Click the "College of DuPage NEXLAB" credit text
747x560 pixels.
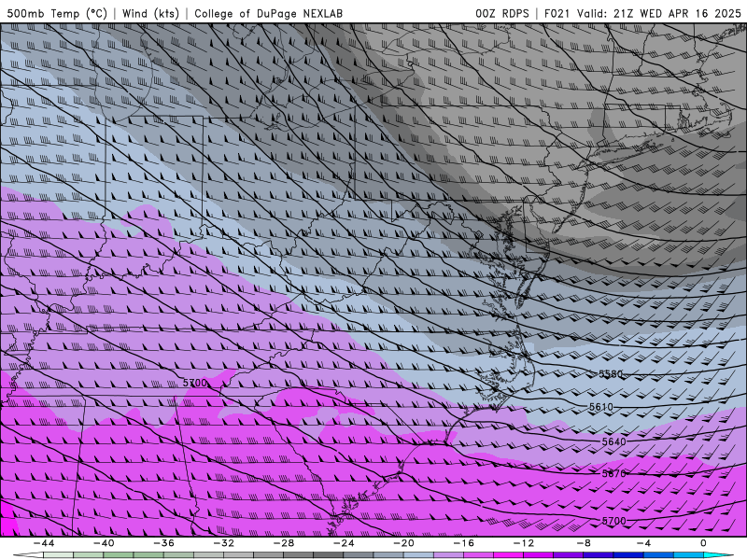(x=268, y=13)
